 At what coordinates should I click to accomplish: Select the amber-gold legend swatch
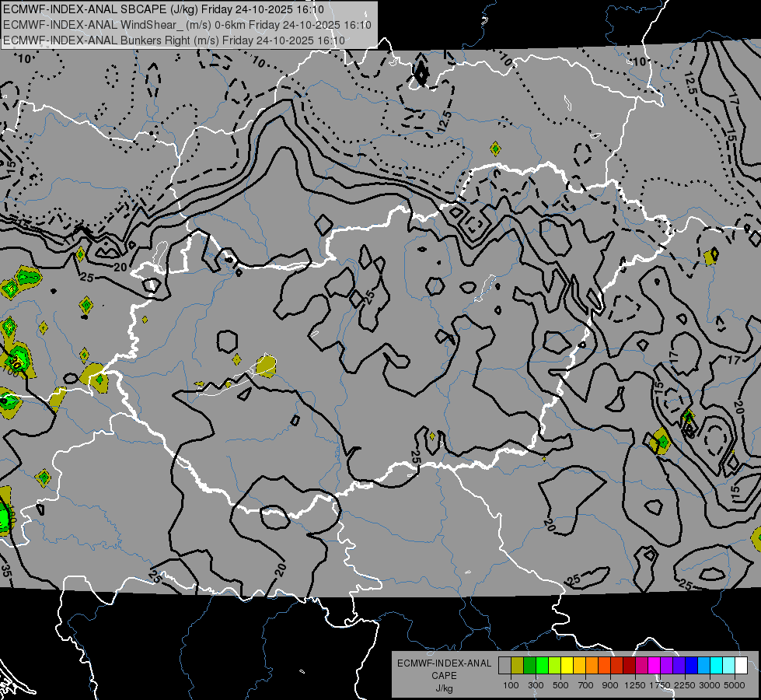click(579, 666)
